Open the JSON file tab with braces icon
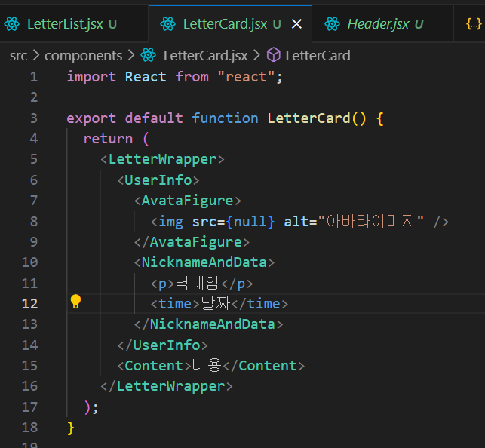Screen dimensions: 485x448 [x=473, y=24]
